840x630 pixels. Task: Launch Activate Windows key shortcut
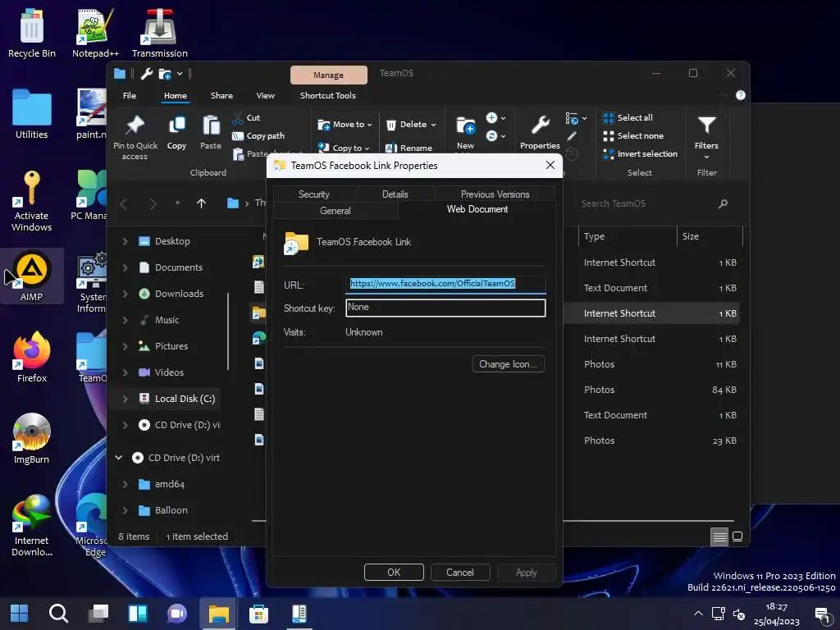point(32,201)
